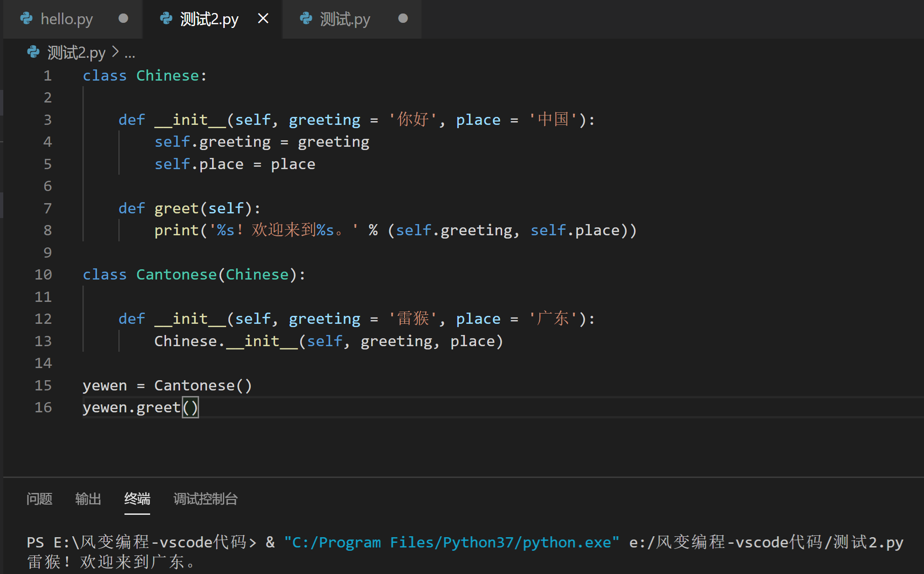This screenshot has width=924, height=574.
Task: Click the terminal PS prompt path
Action: (x=141, y=542)
